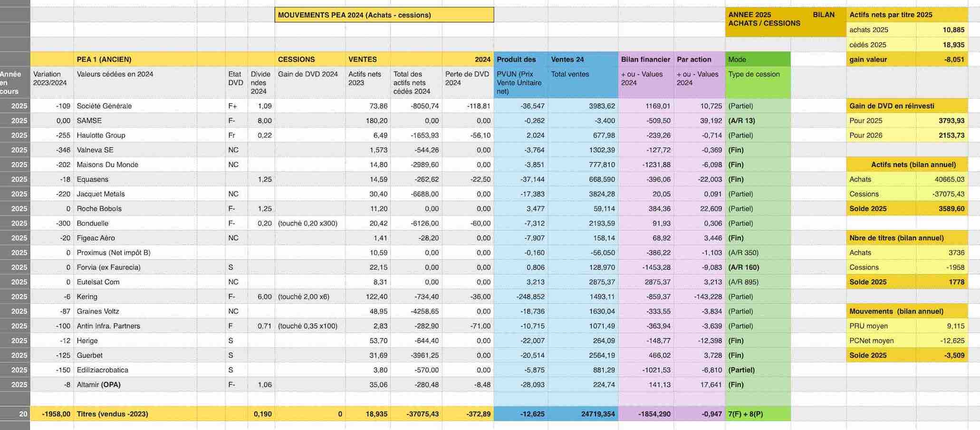
Task: Click the Cessions value -37075,43 in the side panel
Action: click(942, 194)
